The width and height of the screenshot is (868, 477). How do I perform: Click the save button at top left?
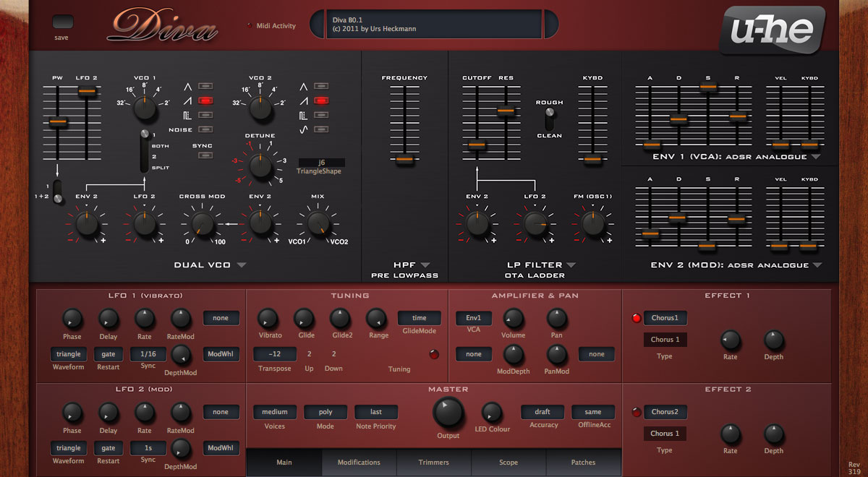click(x=63, y=22)
